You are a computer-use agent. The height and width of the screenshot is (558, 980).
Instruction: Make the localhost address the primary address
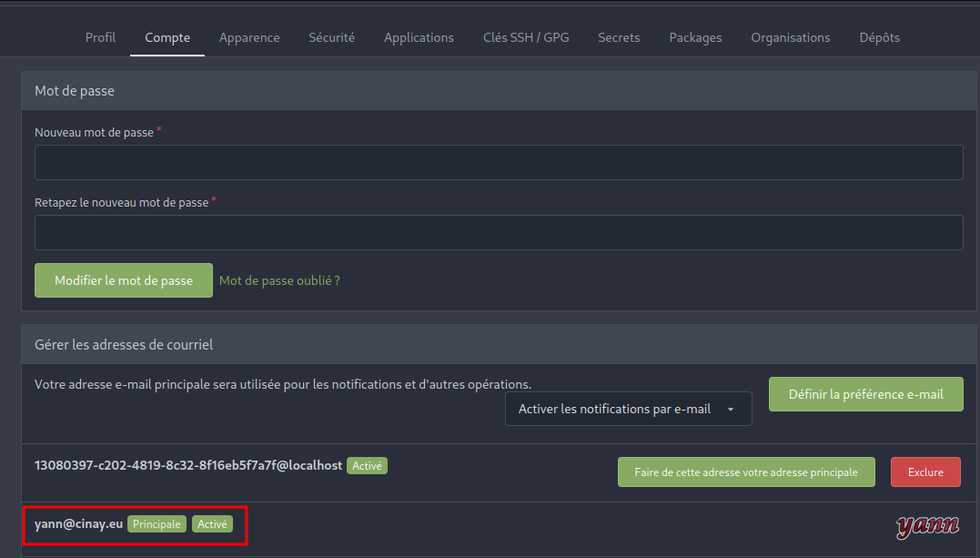[x=745, y=472]
